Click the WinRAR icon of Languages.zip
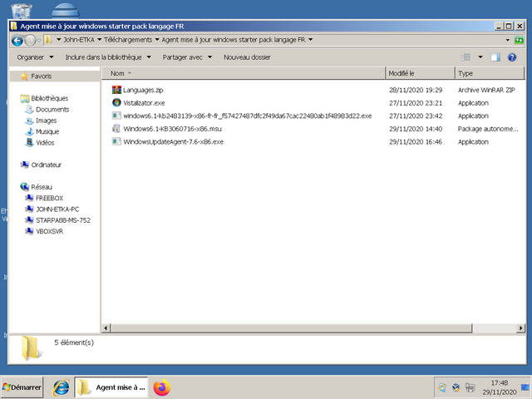The height and width of the screenshot is (399, 532). point(116,90)
